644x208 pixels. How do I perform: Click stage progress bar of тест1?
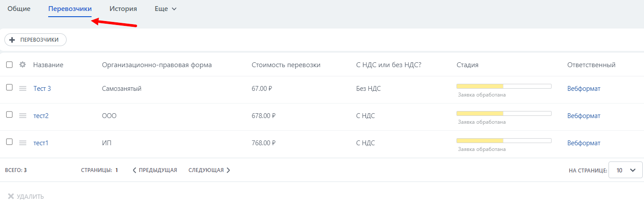504,140
